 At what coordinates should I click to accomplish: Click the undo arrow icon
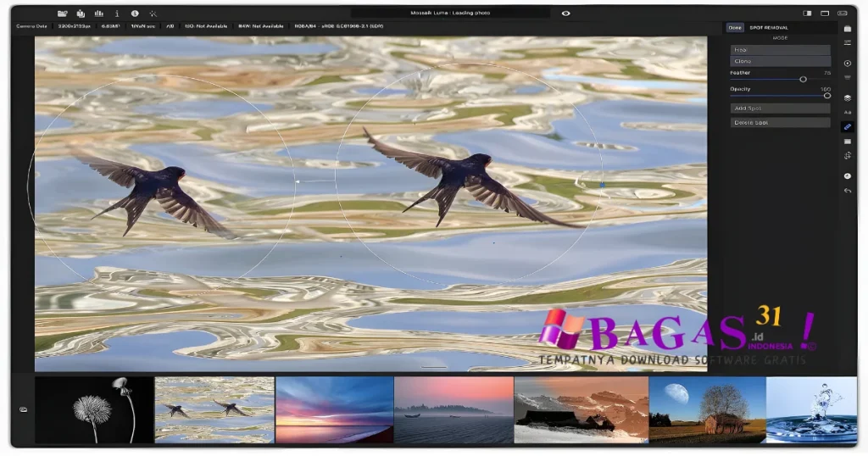(x=848, y=191)
